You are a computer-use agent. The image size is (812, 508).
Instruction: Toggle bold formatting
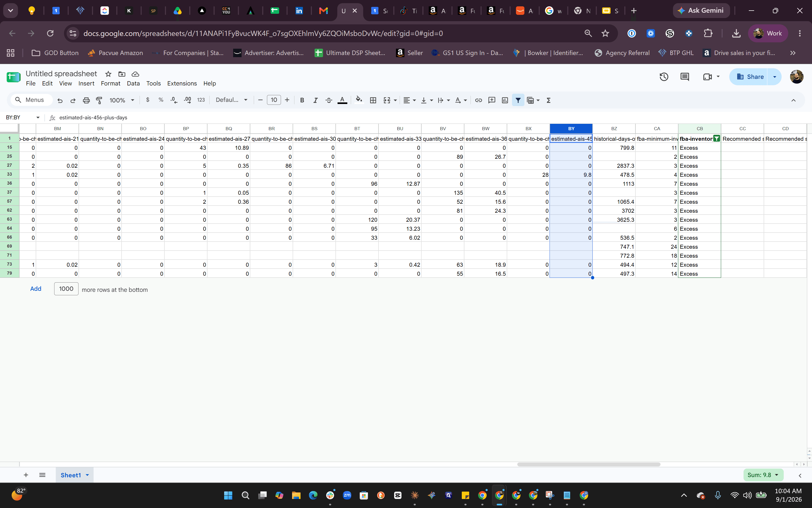(302, 100)
